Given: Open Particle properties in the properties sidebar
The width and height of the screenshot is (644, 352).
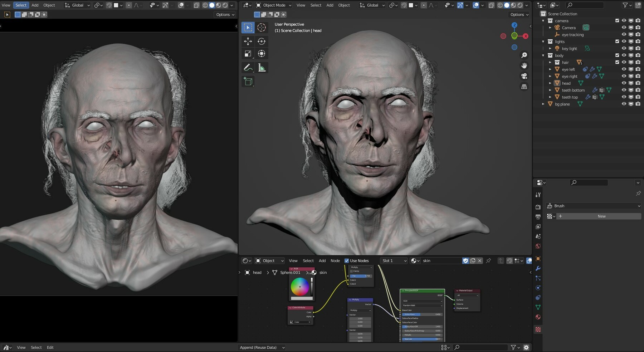Looking at the screenshot, I should click(x=538, y=278).
